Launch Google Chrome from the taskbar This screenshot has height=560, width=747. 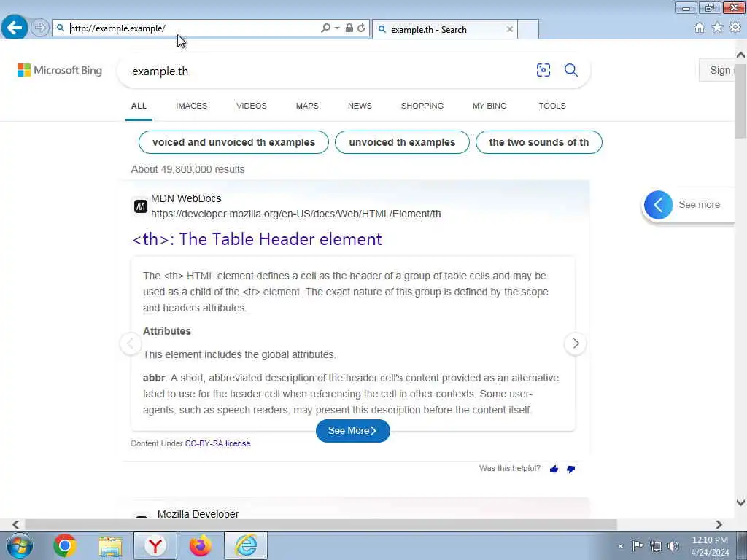coord(65,545)
